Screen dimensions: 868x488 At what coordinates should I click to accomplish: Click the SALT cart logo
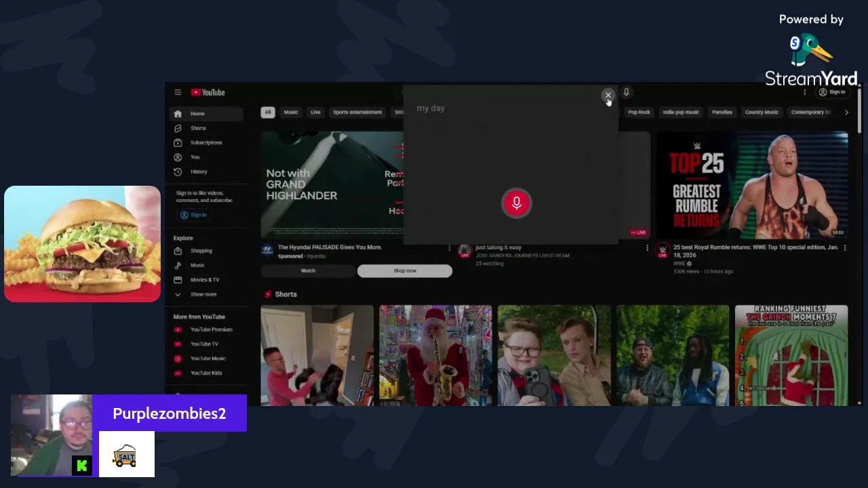[126, 455]
